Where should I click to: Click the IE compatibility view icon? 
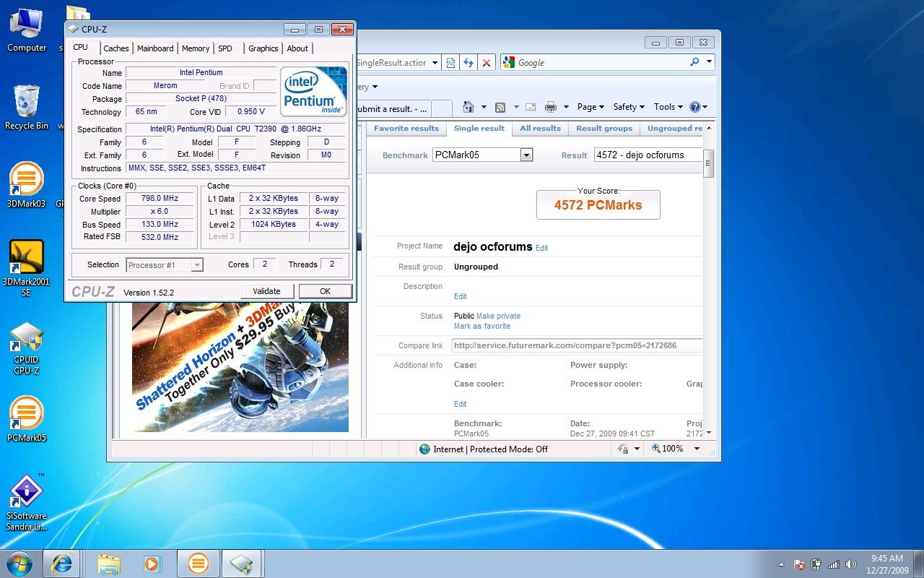[450, 63]
